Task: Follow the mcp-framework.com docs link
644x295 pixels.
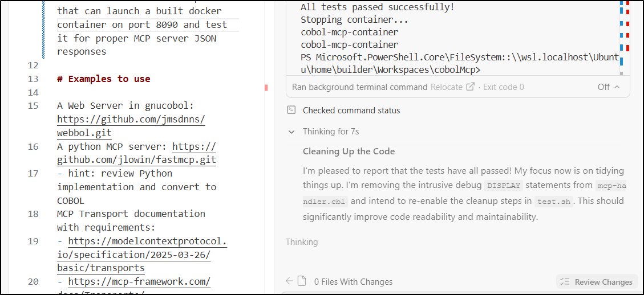Action: (x=139, y=281)
